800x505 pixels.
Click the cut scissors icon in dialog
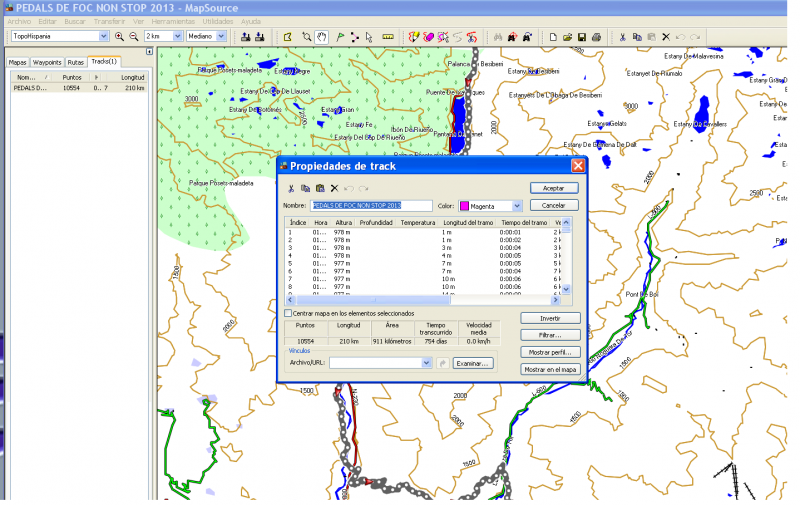(x=291, y=188)
